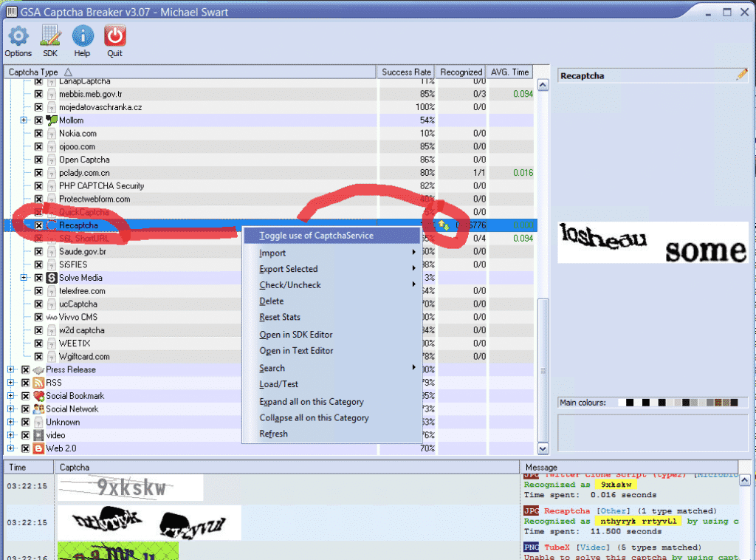This screenshot has width=756, height=560.
Task: Toggle the mojedatovaschranka.cz checkbox
Action: pos(38,107)
